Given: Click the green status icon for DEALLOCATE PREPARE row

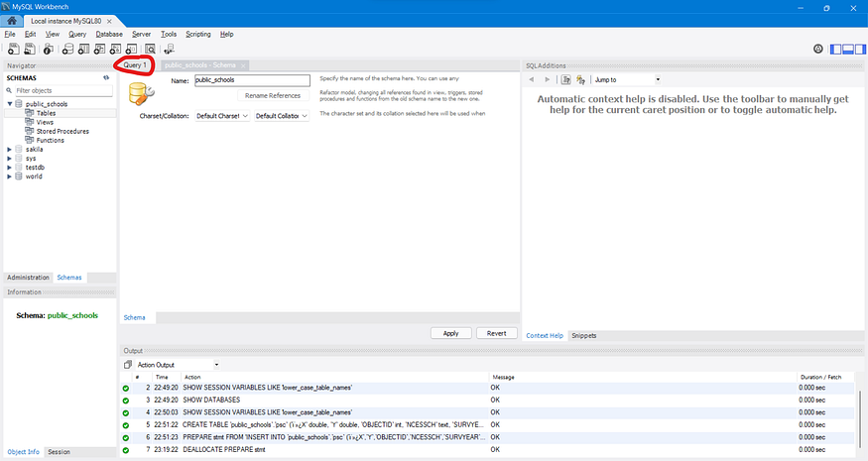Looking at the screenshot, I should click(x=126, y=450).
